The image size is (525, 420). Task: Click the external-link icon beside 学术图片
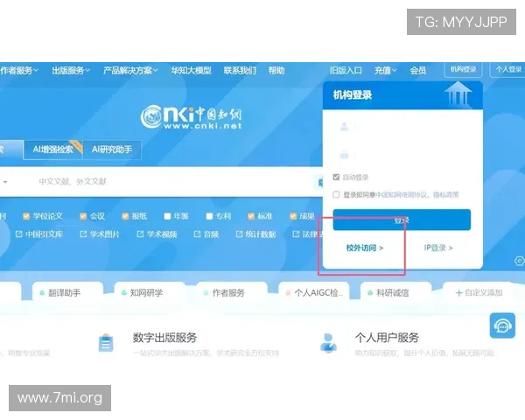[x=83, y=234]
